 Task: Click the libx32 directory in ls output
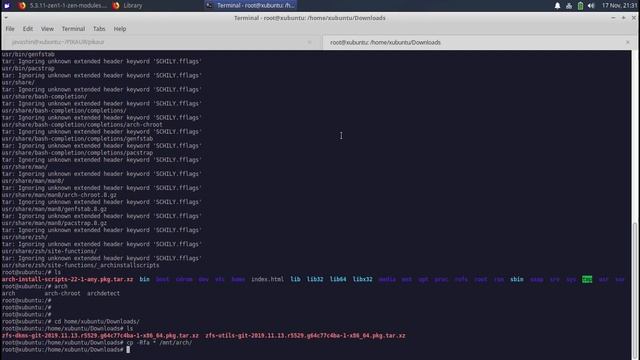[362, 279]
